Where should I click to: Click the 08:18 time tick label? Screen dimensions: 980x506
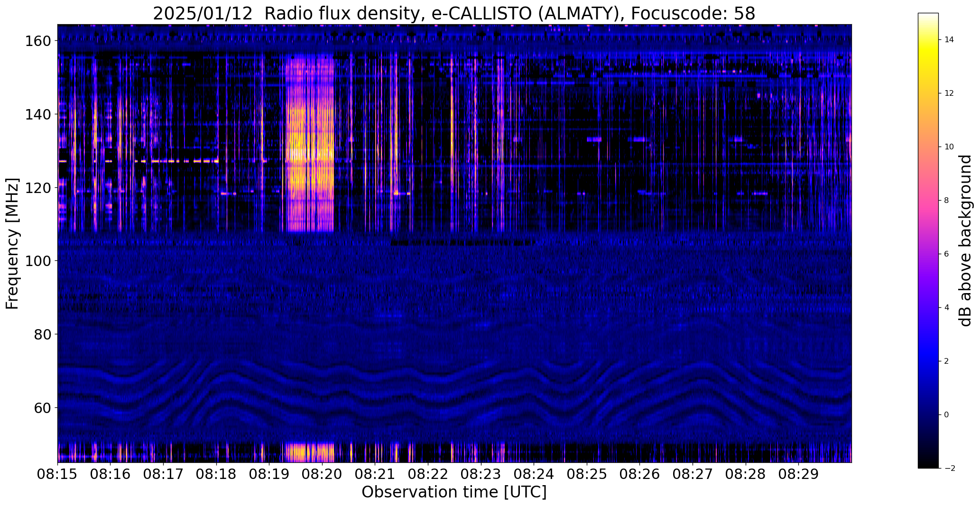pos(216,474)
